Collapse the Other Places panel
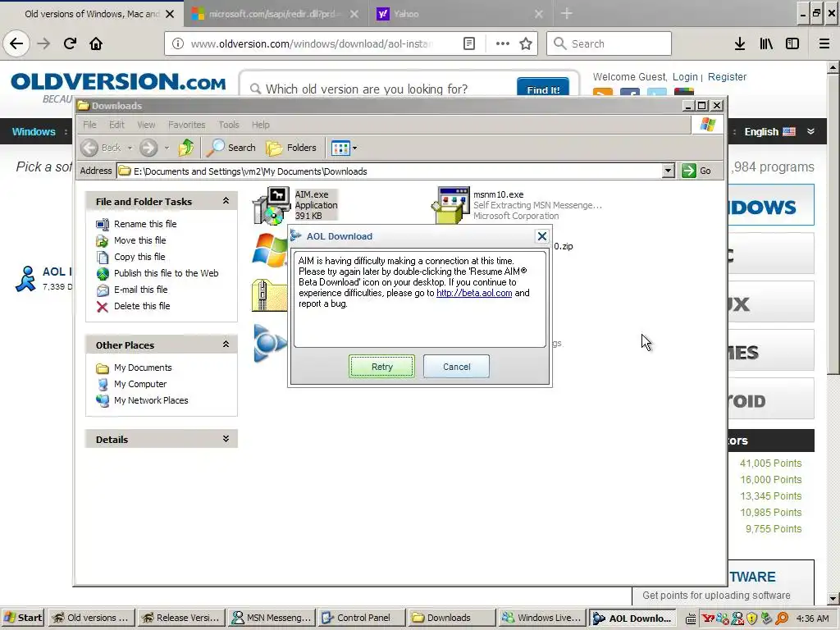 [226, 345]
